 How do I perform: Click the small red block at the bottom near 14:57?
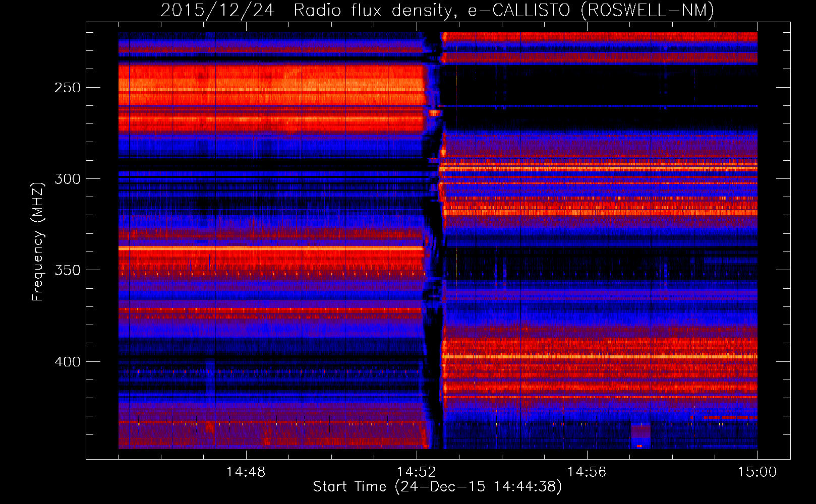coord(640,446)
